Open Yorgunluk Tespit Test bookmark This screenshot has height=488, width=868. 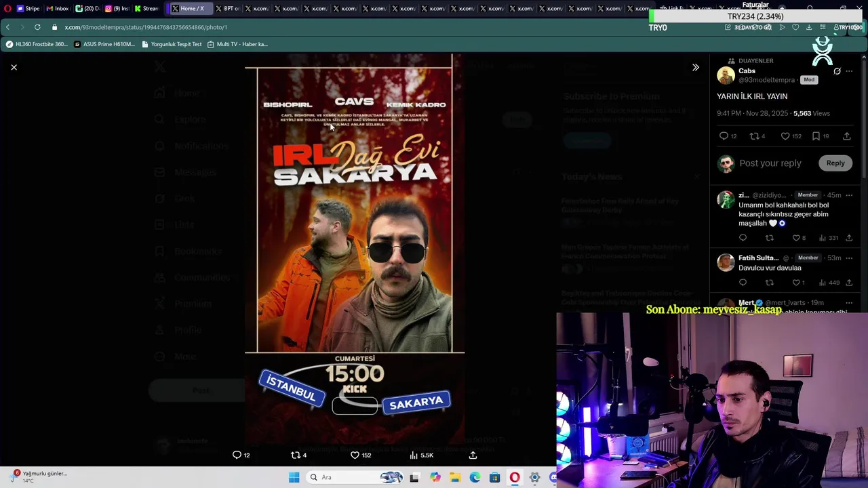point(172,44)
